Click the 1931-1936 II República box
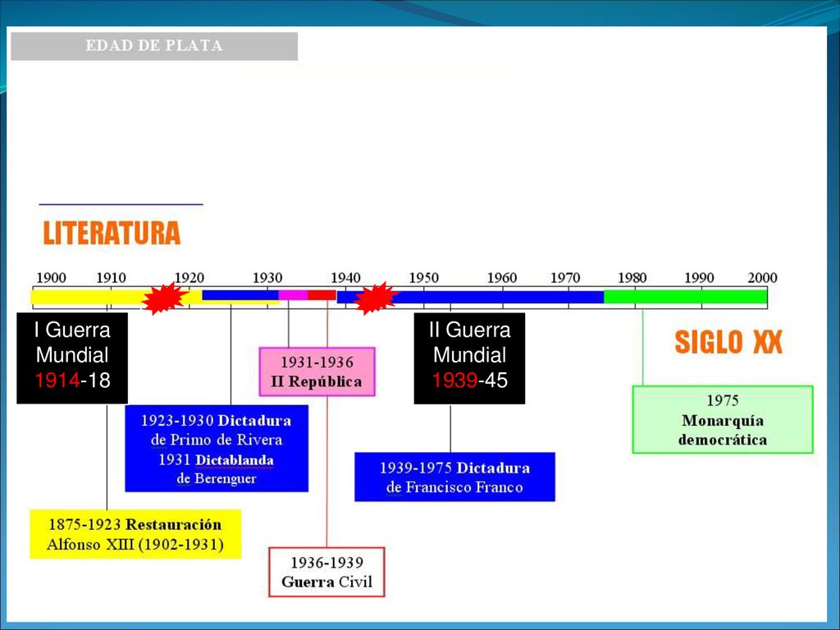 point(317,372)
